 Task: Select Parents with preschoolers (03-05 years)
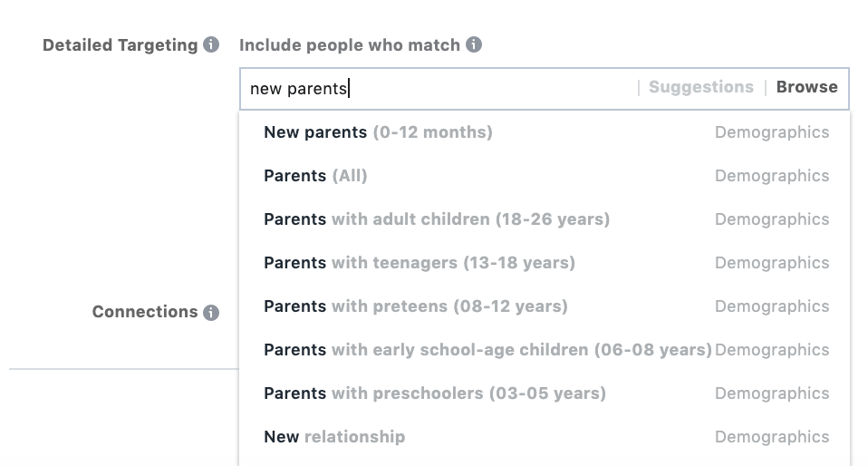pos(435,393)
